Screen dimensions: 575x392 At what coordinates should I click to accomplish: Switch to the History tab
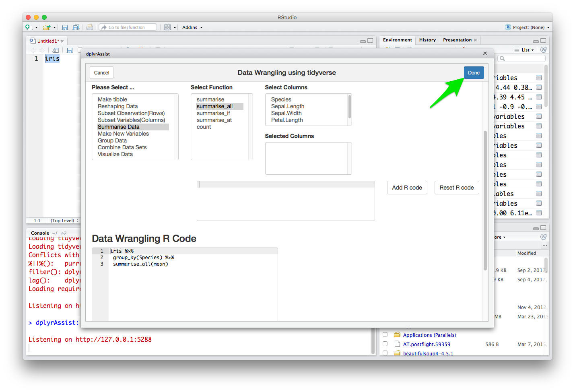pos(427,40)
